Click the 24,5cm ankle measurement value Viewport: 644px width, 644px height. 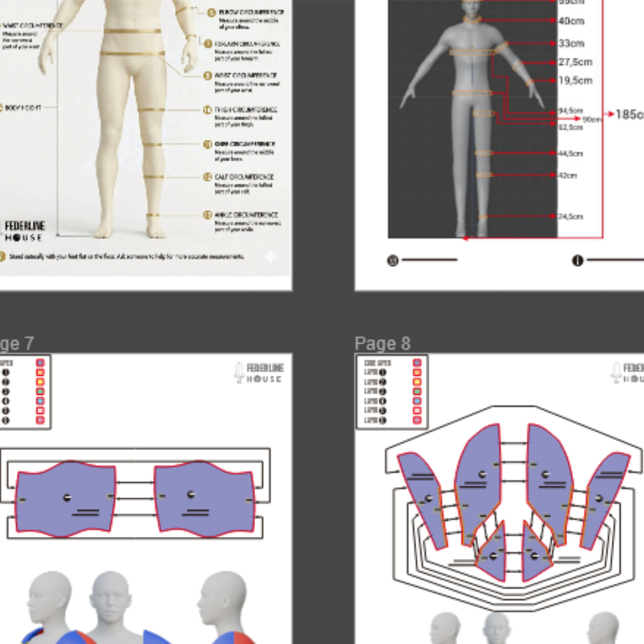570,217
